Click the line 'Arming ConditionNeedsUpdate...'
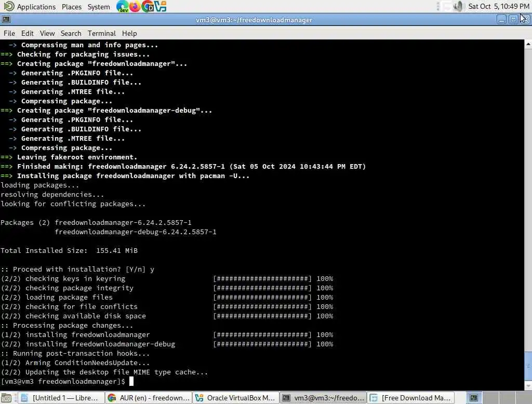This screenshot has width=532, height=404. [75, 363]
